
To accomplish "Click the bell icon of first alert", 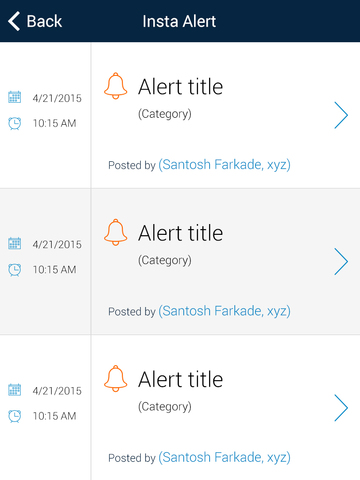I will click(x=115, y=86).
